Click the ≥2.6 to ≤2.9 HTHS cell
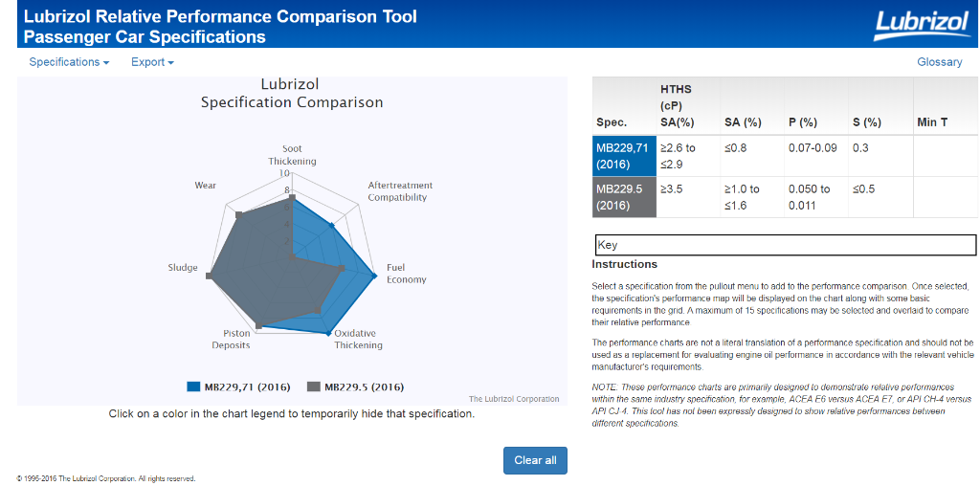 (x=688, y=156)
